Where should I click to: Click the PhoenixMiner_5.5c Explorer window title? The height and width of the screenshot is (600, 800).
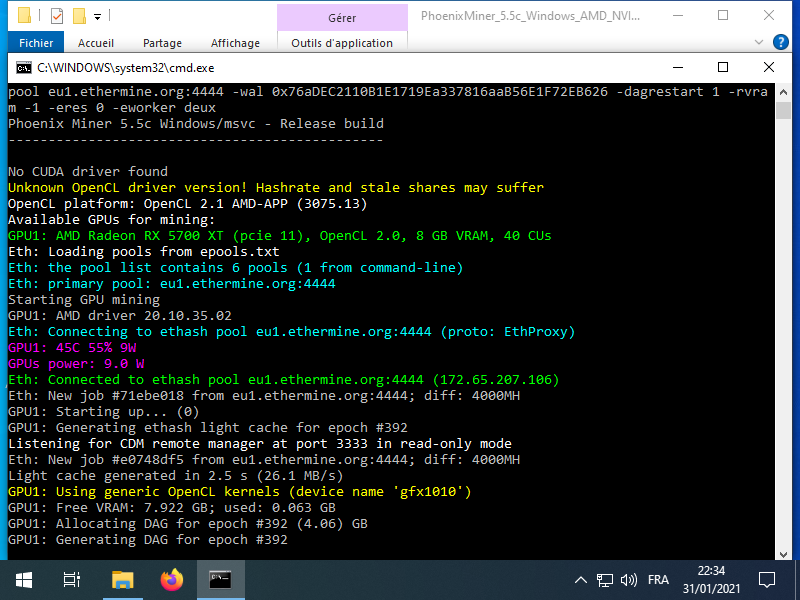point(530,16)
